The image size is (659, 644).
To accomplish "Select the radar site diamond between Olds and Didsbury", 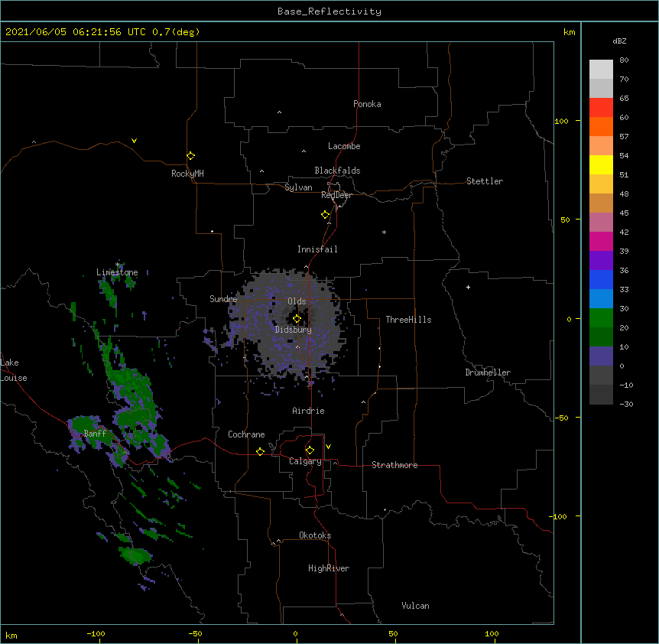I will pos(297,319).
